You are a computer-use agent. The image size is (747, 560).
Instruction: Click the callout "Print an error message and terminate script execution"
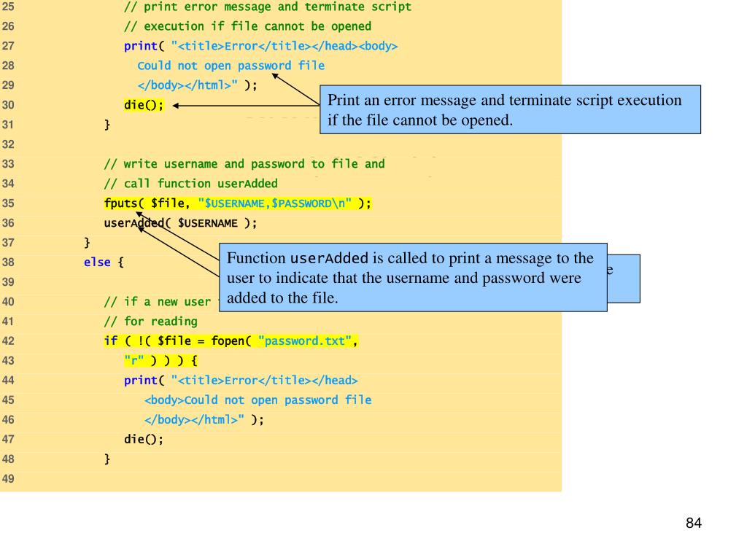click(x=510, y=109)
